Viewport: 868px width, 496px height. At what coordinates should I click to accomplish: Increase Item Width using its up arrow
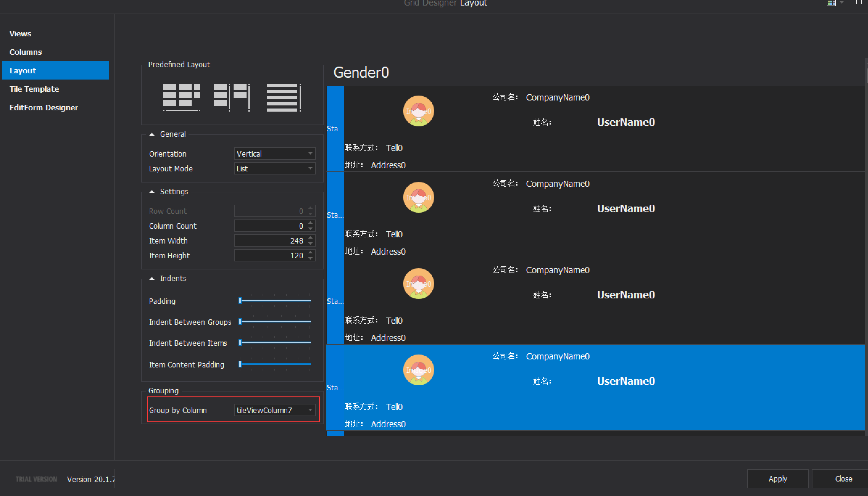(310, 239)
